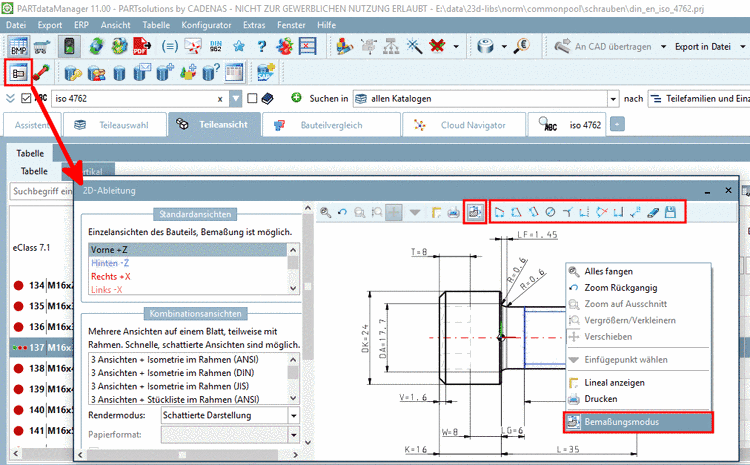Image resolution: width=750 pixels, height=465 pixels.
Task: Click the save diskette icon in dimension toolbar
Action: click(669, 212)
